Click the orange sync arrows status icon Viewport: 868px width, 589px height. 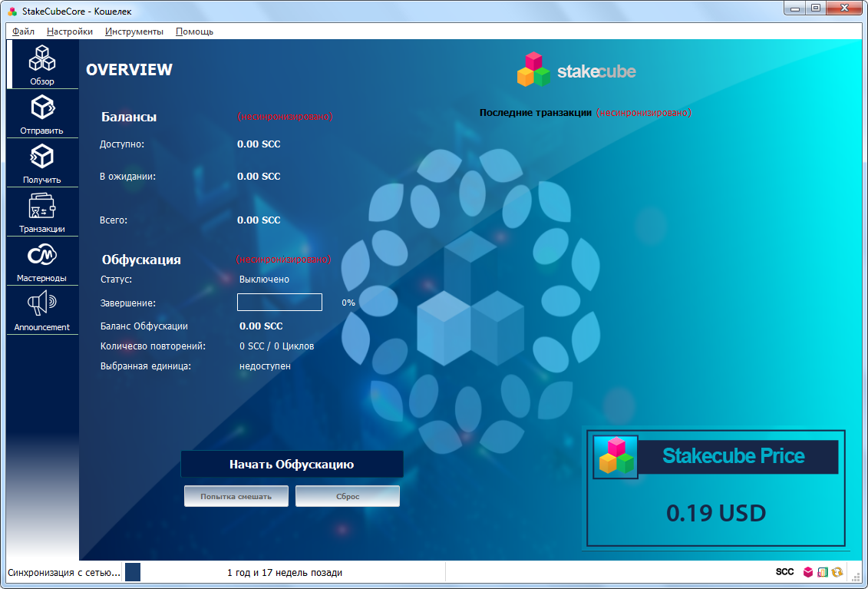click(837, 572)
